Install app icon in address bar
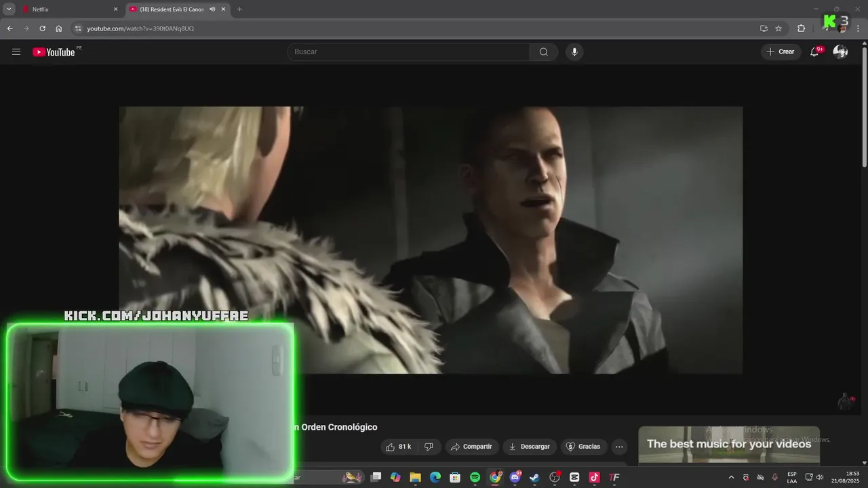The image size is (868, 488). pos(764,28)
